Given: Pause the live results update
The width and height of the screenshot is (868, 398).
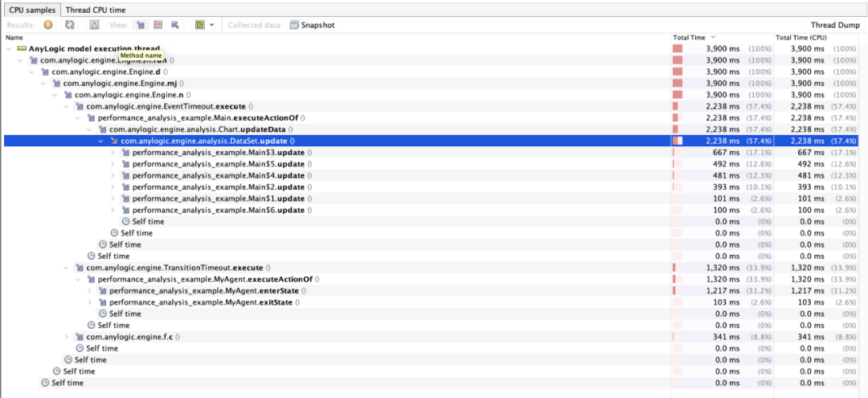Looking at the screenshot, I should (x=48, y=25).
